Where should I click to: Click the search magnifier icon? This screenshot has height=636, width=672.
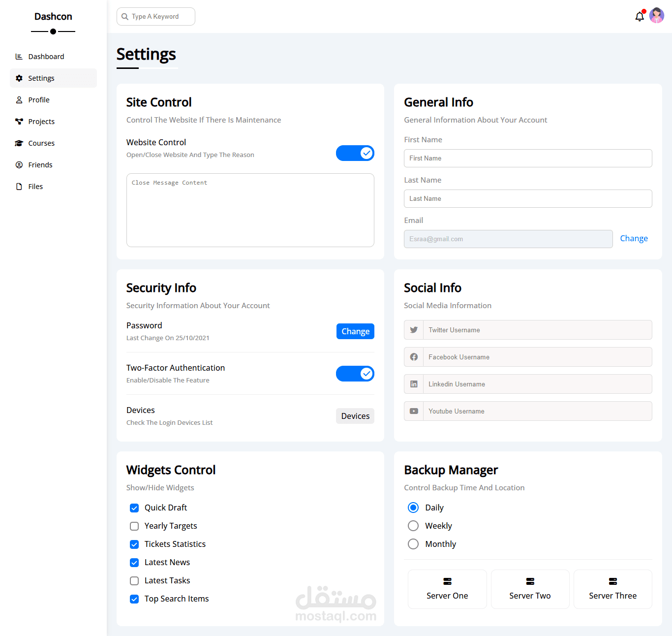pos(125,17)
